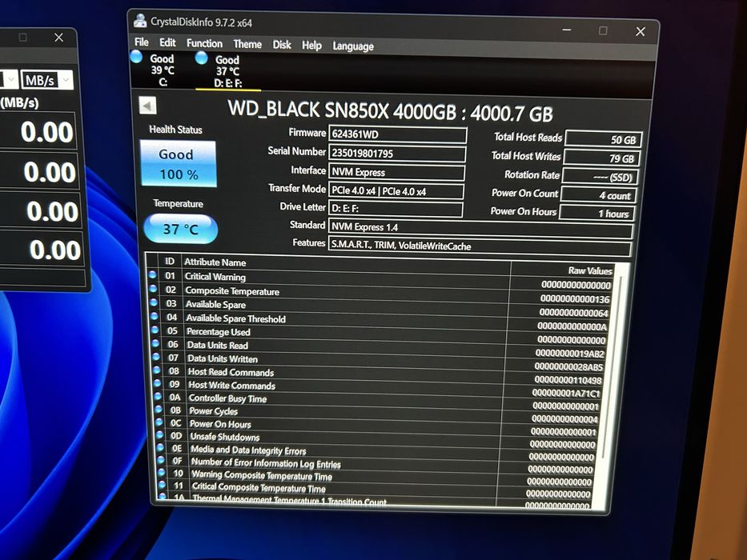Click the Total Host Writes value 79 GB
This screenshot has height=560, width=747.
tap(601, 158)
